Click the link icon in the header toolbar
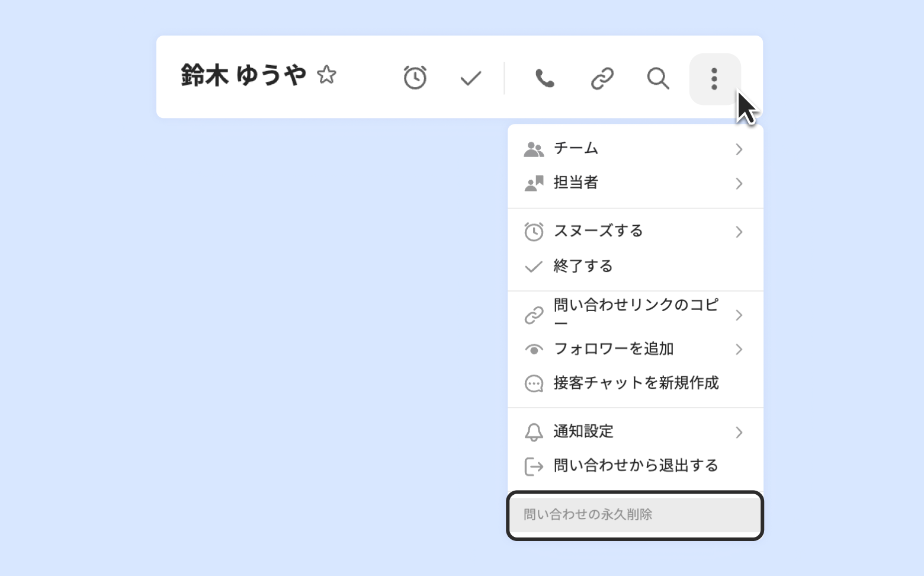This screenshot has width=924, height=576. click(602, 78)
